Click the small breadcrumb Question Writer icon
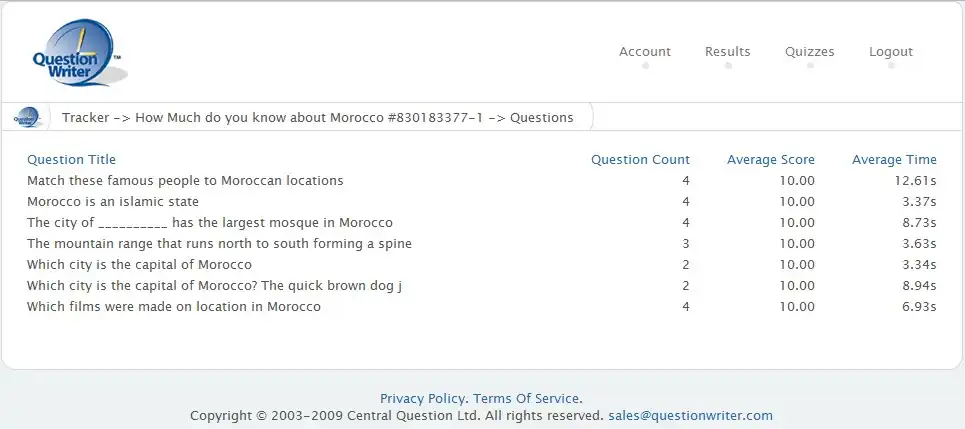965x429 pixels. coord(27,117)
